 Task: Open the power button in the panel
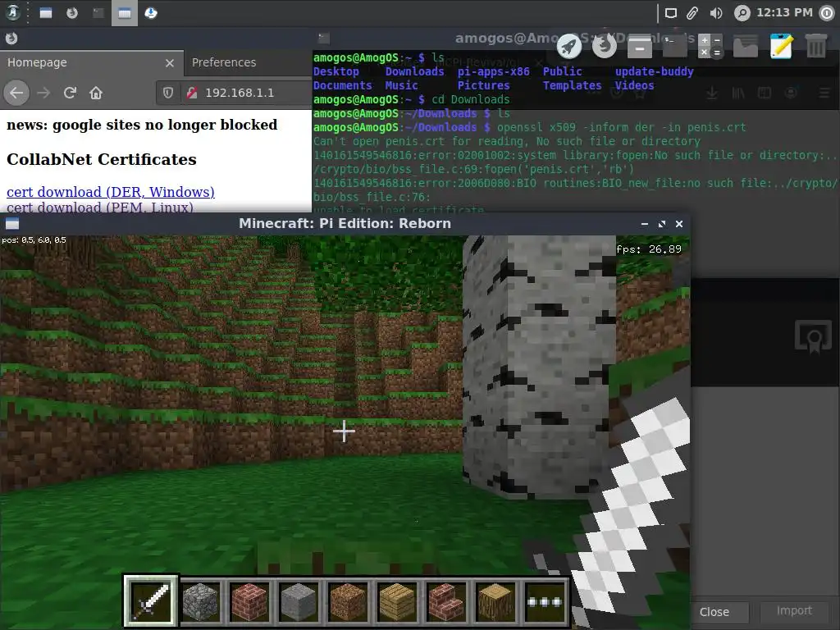[827, 13]
